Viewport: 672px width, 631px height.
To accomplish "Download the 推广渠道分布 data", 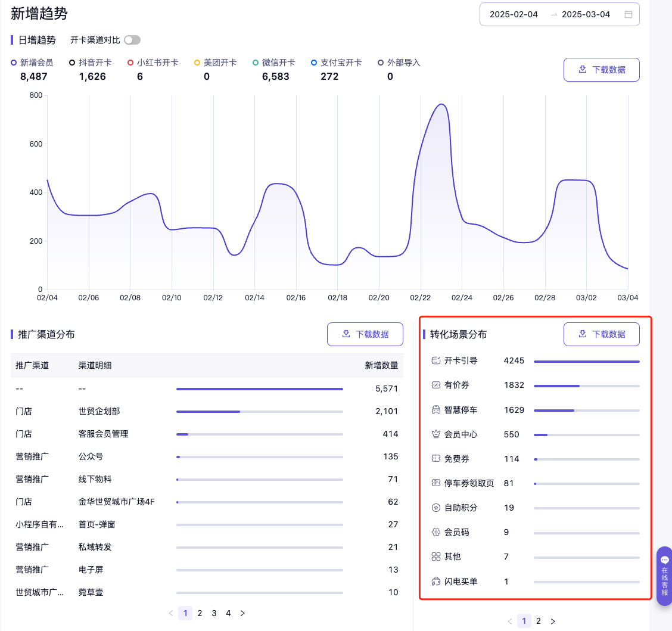I will tap(365, 334).
